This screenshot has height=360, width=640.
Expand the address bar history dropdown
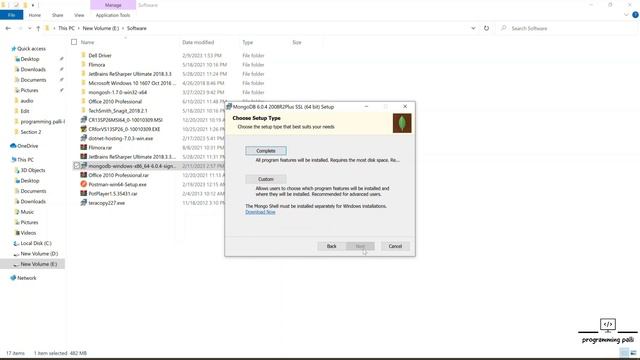pyautogui.click(x=473, y=28)
